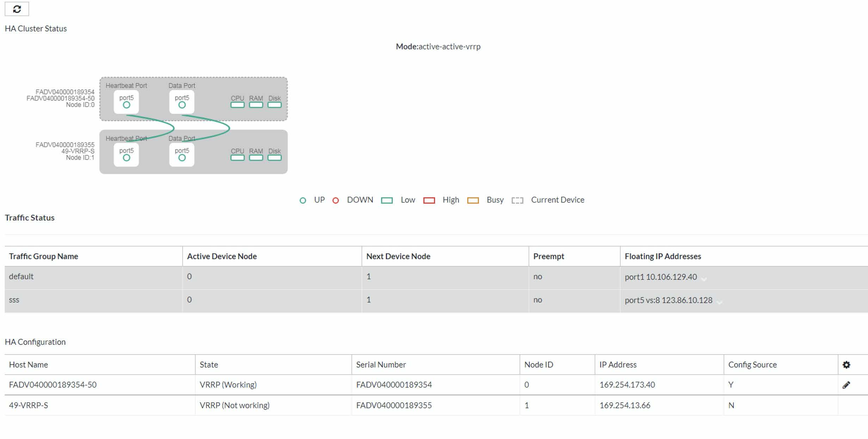The height and width of the screenshot is (439, 868).
Task: Click the pencil edit icon for FADV040000189354-50
Action: point(846,385)
